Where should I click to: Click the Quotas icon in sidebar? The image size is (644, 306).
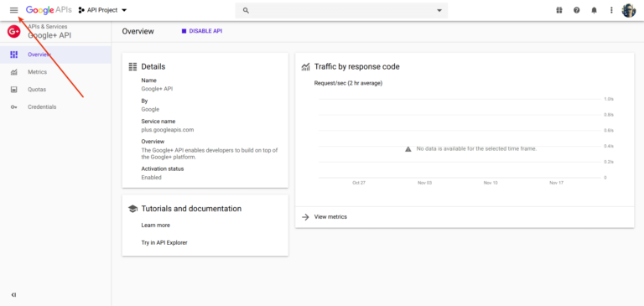tap(14, 90)
